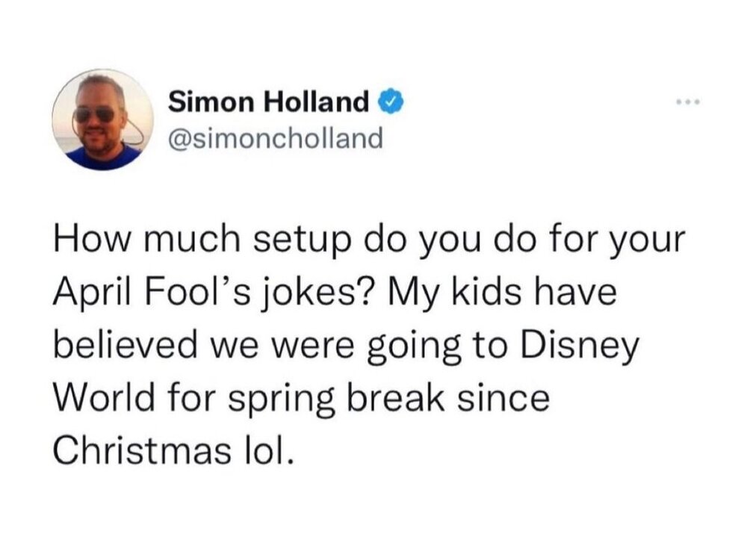
Task: Click the verification check to see badge info
Action: click(389, 101)
